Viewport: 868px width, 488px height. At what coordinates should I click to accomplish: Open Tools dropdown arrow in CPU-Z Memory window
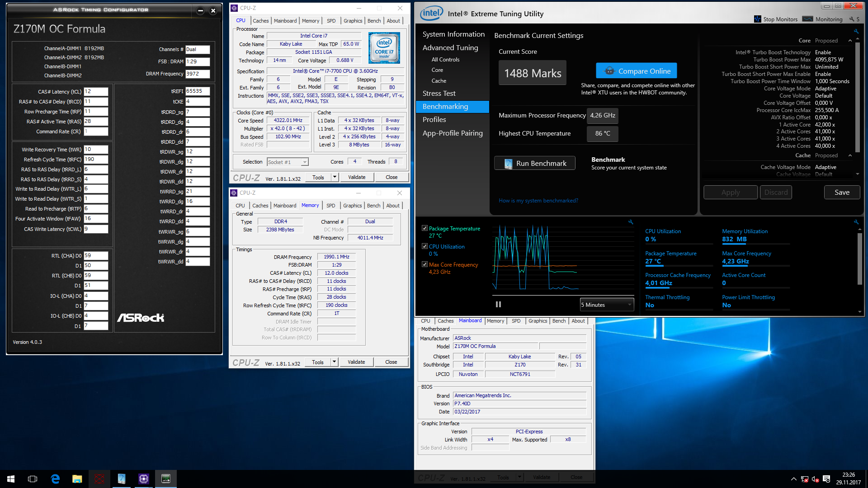pyautogui.click(x=335, y=362)
